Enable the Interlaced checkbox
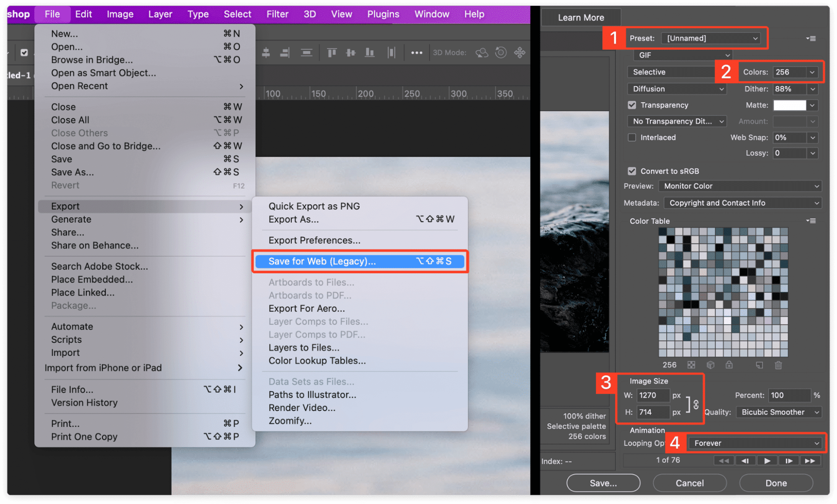This screenshot has height=504, width=837. click(632, 137)
